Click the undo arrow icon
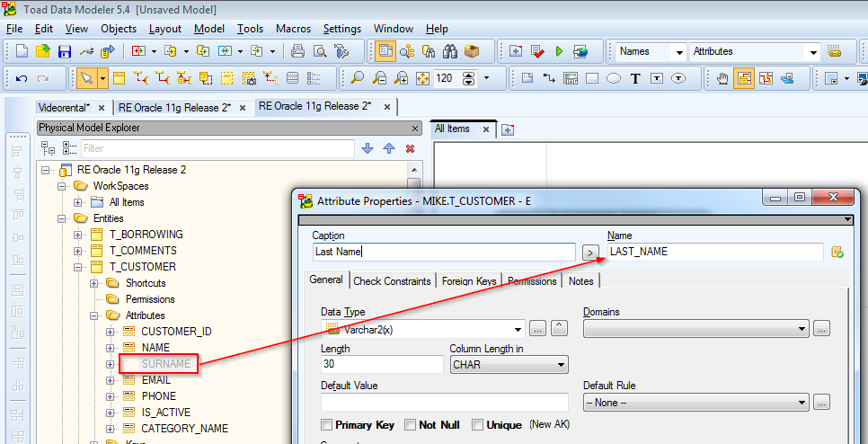The height and width of the screenshot is (444, 868). [22, 78]
